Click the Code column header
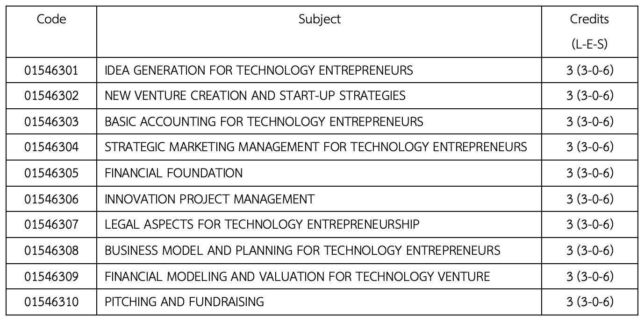This screenshot has width=644, height=322. click(x=51, y=19)
